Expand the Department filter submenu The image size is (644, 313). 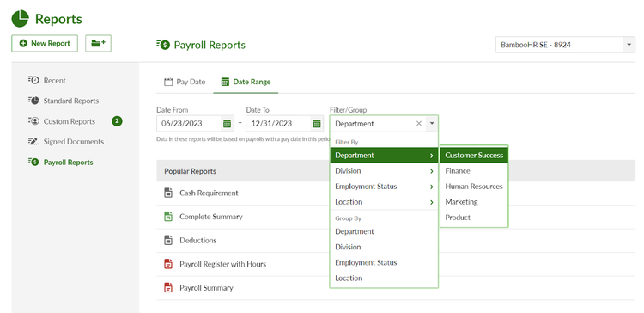click(x=432, y=156)
